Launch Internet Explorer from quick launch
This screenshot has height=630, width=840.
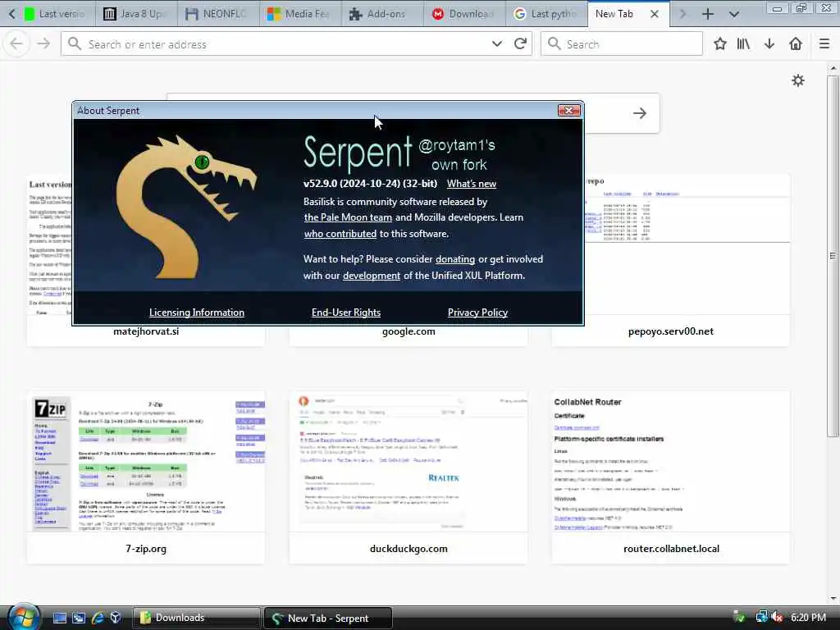pyautogui.click(x=98, y=618)
